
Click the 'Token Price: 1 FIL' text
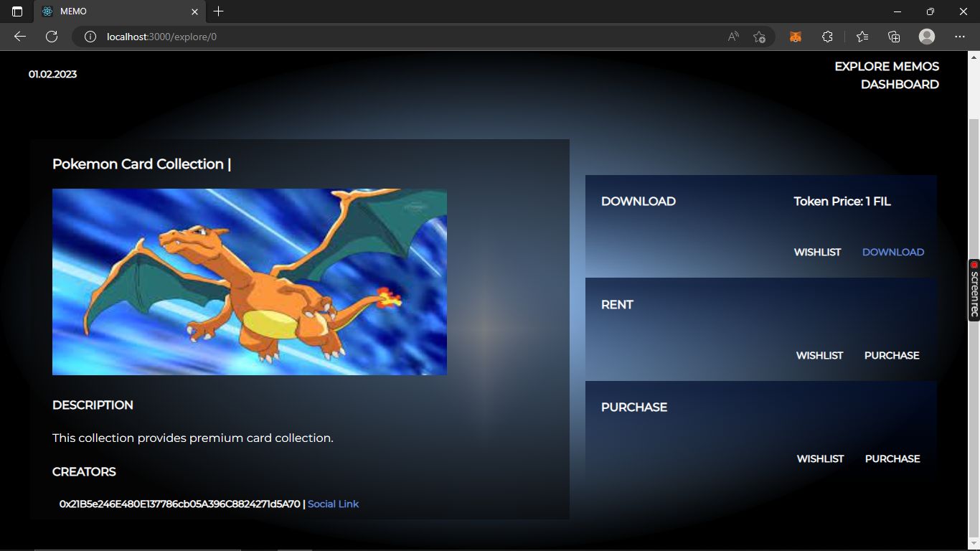point(842,202)
